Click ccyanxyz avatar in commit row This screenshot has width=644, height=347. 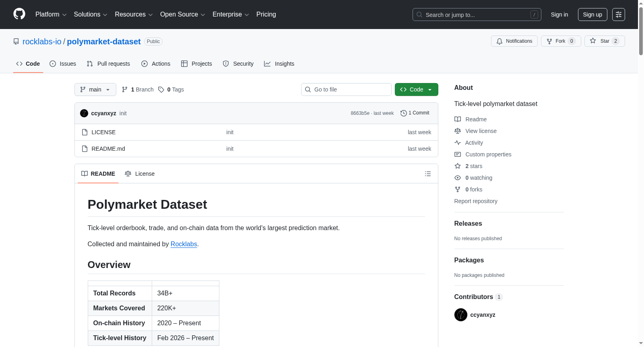tap(84, 113)
